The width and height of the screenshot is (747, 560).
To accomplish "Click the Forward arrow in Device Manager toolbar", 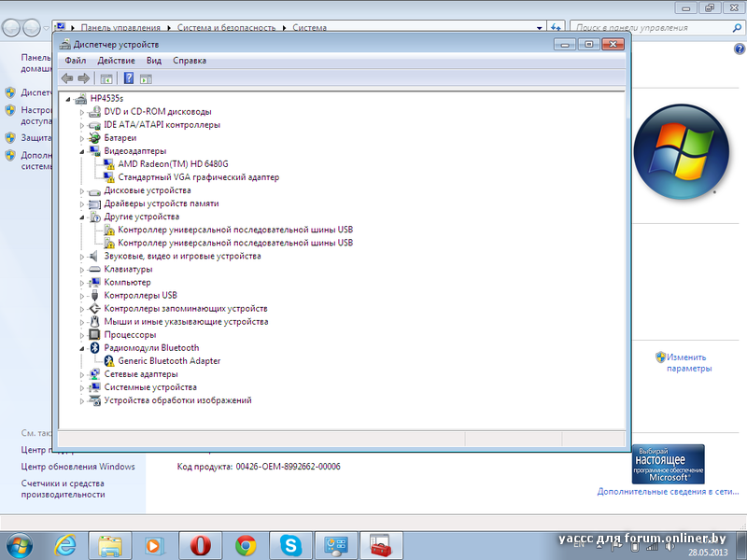I will click(84, 78).
